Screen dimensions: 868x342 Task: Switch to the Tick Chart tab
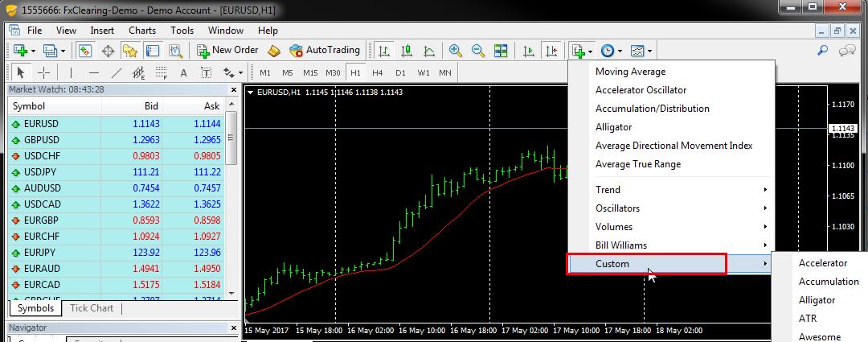[91, 308]
